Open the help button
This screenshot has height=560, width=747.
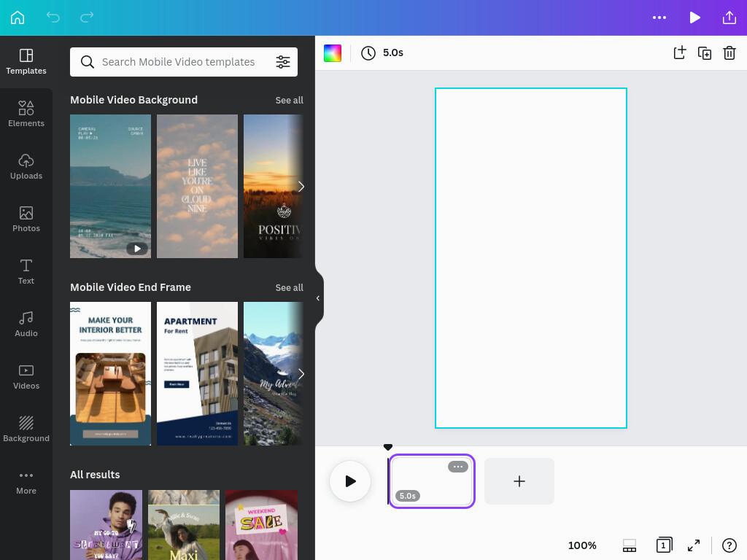click(x=729, y=545)
